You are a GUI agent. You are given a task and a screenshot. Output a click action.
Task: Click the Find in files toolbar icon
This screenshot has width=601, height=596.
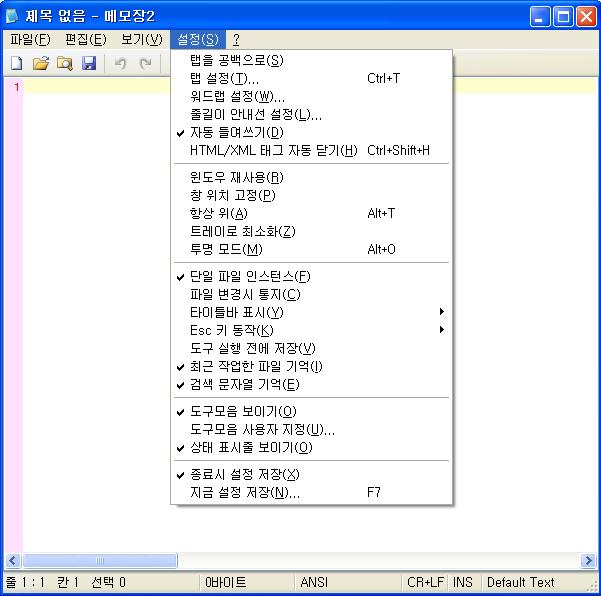[x=65, y=63]
